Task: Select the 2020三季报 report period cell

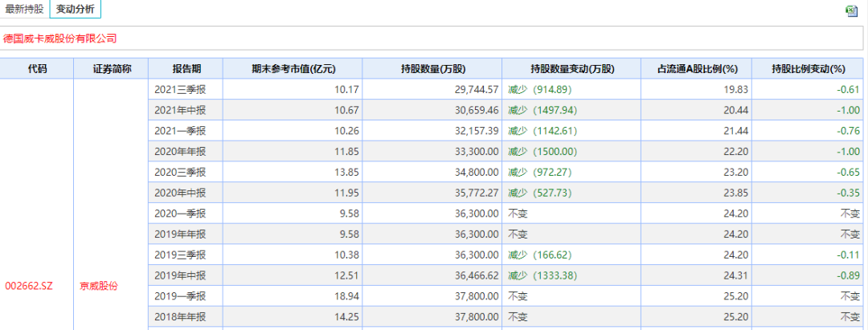Action: pyautogui.click(x=186, y=173)
